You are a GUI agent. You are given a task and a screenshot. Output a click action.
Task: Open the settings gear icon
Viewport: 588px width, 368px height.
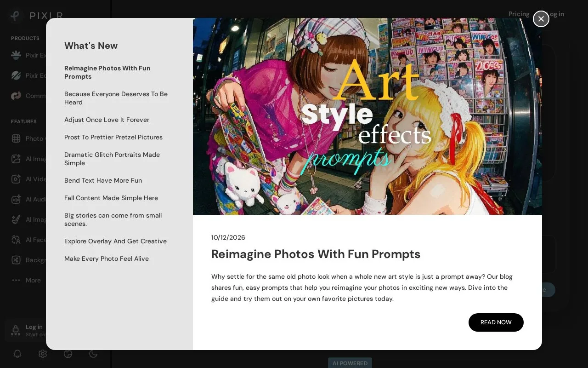coord(43,354)
